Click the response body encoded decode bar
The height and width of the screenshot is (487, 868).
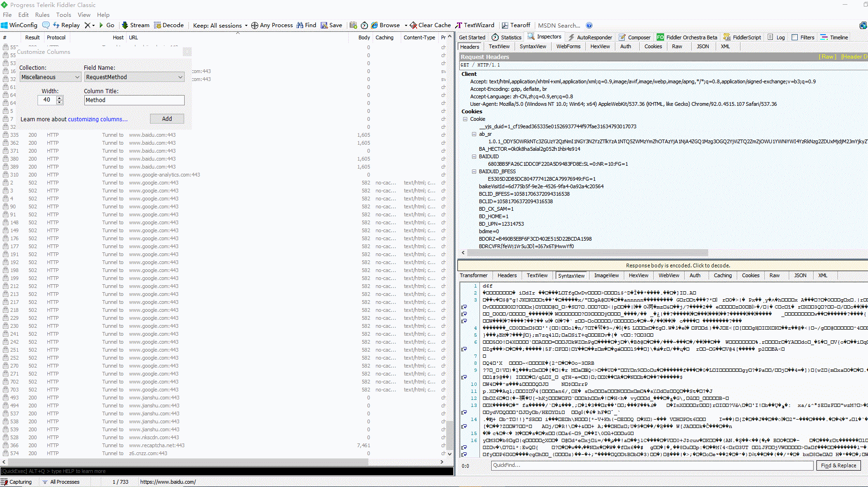point(663,266)
